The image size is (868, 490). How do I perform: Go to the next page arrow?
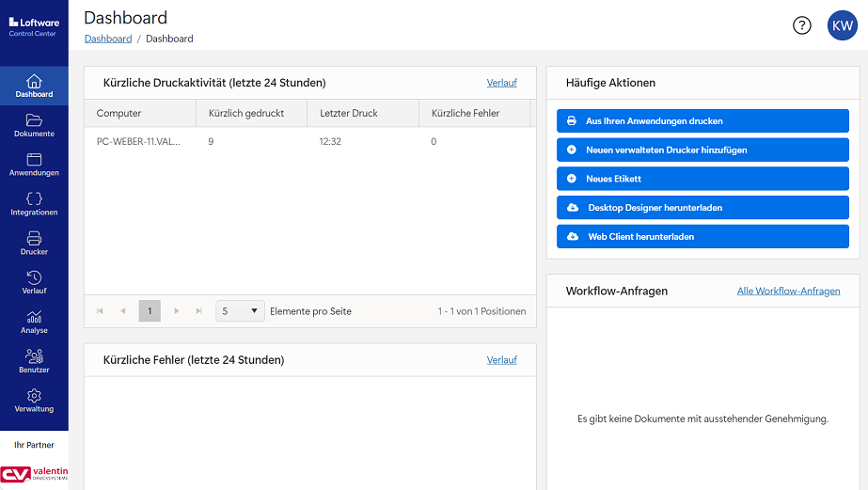176,311
